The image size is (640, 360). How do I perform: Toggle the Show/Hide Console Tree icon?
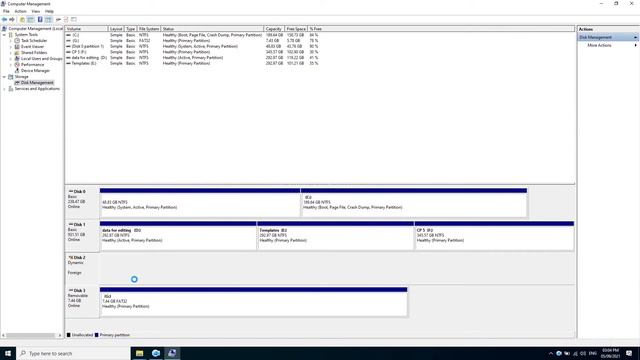31,19
